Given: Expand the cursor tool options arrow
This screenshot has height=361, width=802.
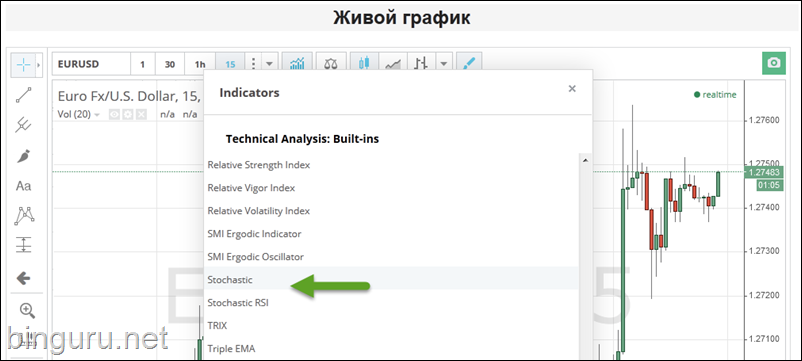Looking at the screenshot, I should pos(39,65).
